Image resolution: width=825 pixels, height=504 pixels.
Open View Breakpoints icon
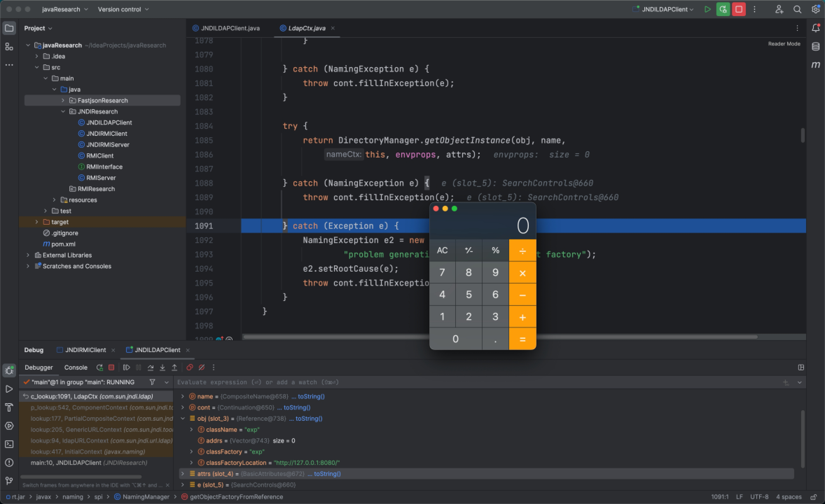tap(189, 367)
